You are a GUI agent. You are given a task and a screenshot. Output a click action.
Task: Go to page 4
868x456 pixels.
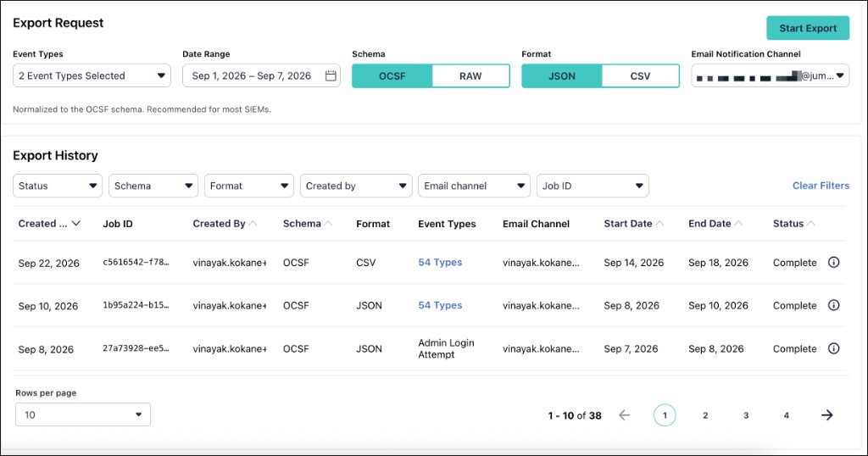click(x=786, y=415)
